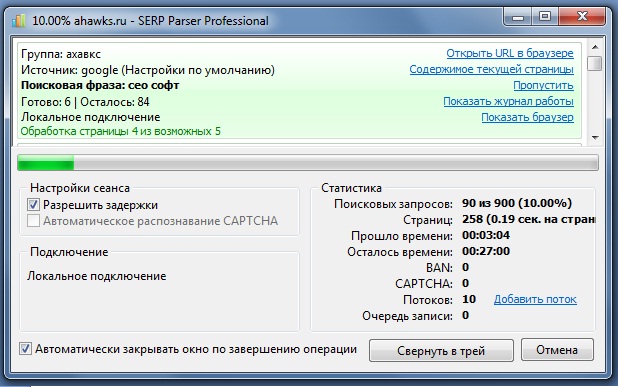Skip phrase with the Пропустить link
The width and height of the screenshot is (618, 387).
(x=543, y=85)
